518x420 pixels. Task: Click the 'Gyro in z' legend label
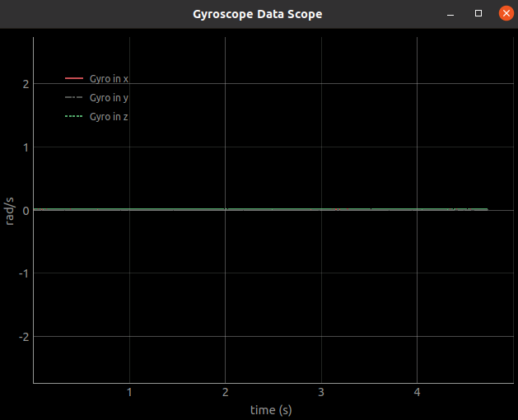pos(109,117)
